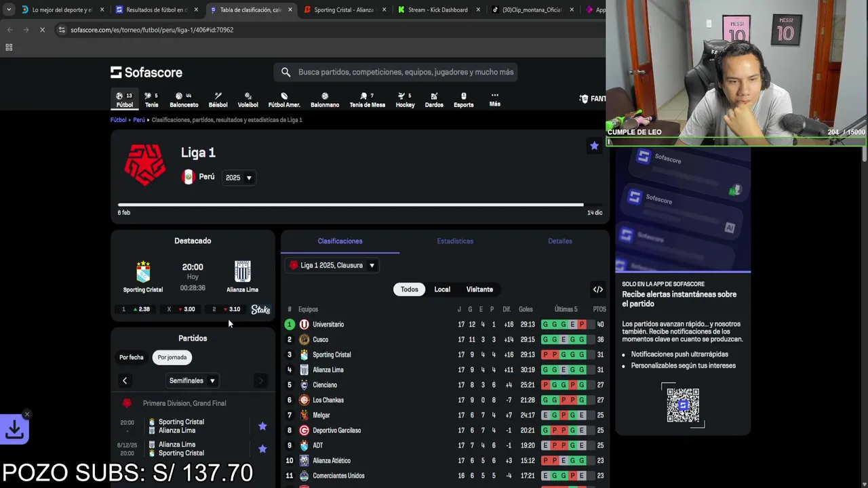Click the season progress bar

click(x=360, y=205)
